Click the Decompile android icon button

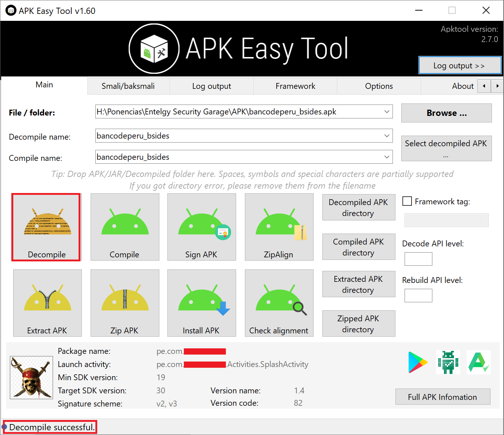[x=46, y=227]
